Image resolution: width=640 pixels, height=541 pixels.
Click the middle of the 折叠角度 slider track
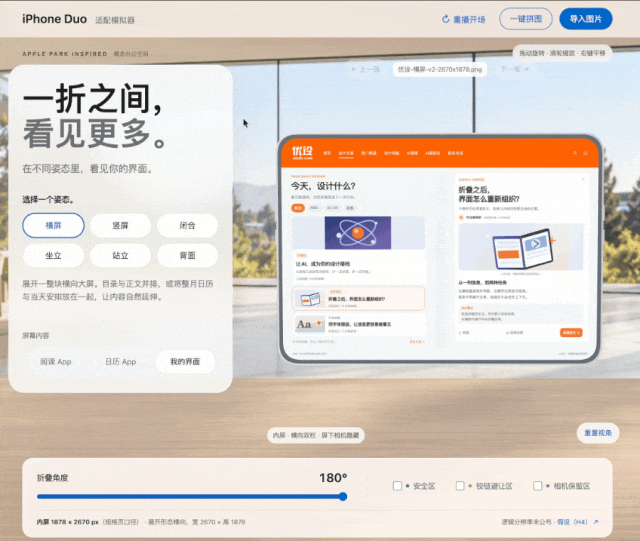(190, 496)
